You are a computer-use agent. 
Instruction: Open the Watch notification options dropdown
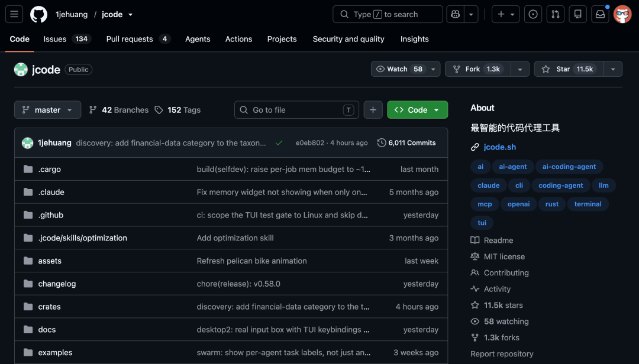[x=433, y=69]
